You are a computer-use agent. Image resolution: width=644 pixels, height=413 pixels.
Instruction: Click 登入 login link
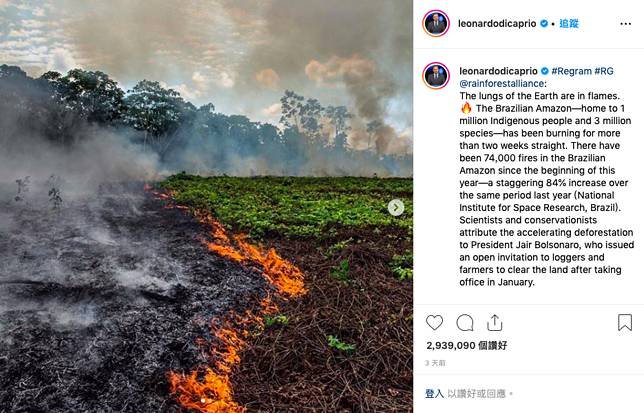point(434,394)
